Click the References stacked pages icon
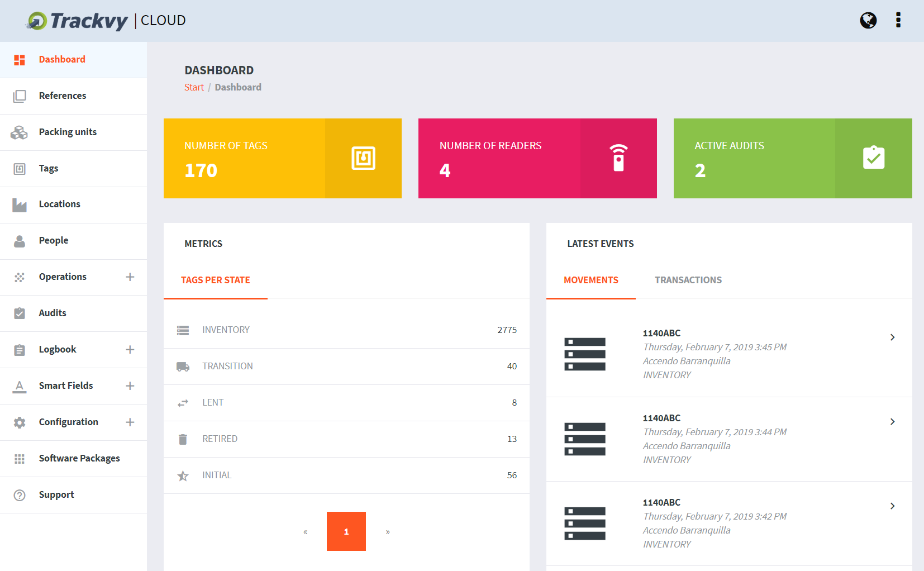Image resolution: width=924 pixels, height=571 pixels. (20, 96)
